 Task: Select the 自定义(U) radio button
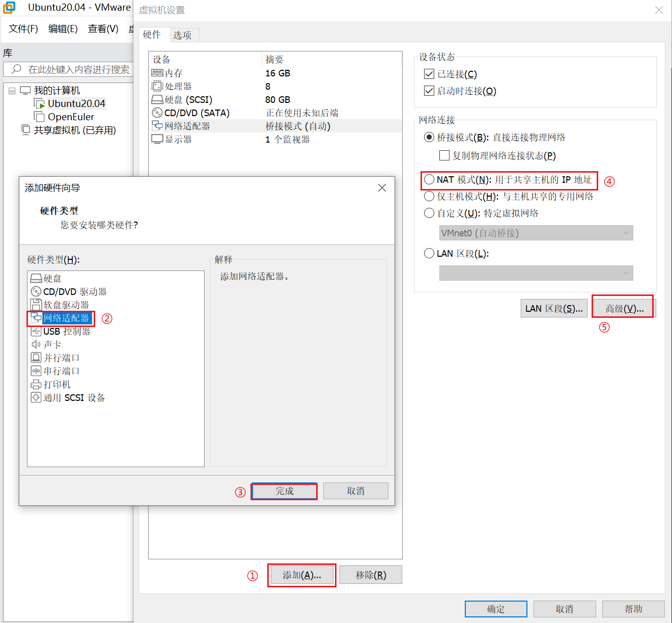pyautogui.click(x=429, y=213)
